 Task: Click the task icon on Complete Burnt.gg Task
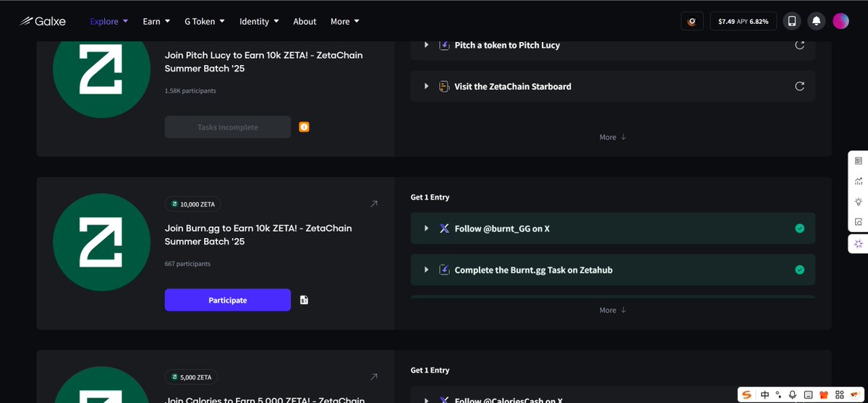[445, 270]
